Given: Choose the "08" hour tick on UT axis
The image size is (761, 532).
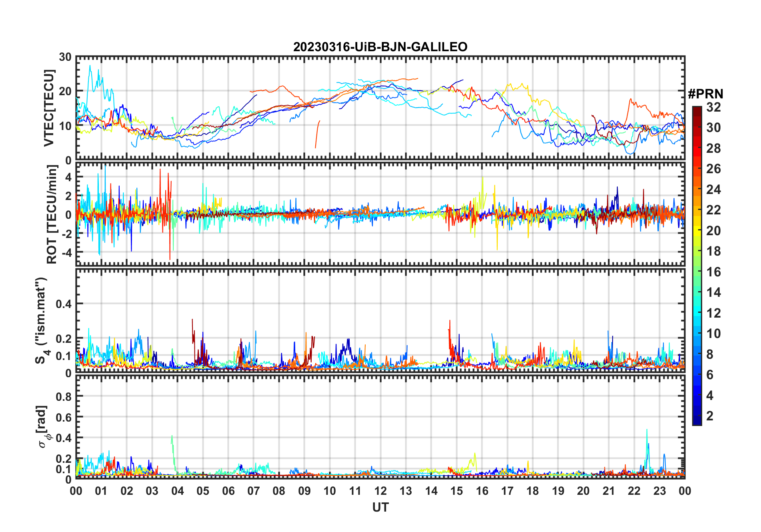Looking at the screenshot, I should point(279,491).
